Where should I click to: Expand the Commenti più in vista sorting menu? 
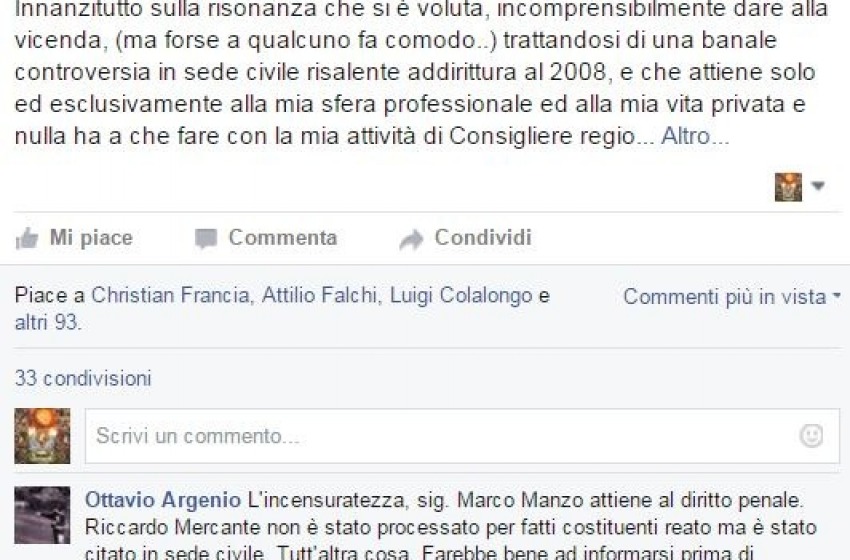tap(732, 297)
